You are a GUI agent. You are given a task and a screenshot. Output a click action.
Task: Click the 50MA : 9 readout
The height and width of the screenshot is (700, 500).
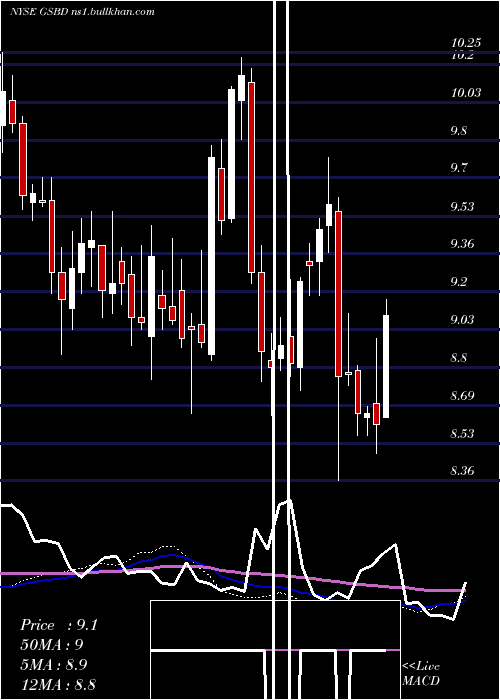(x=52, y=645)
